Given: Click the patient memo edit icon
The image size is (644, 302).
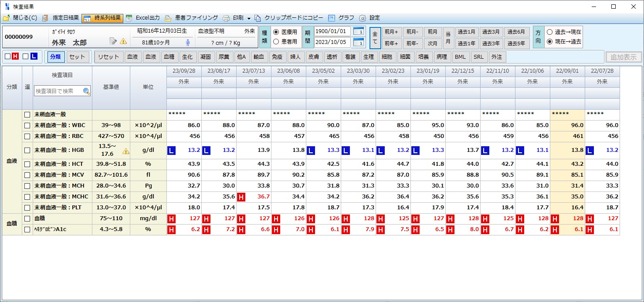Looking at the screenshot, I should pos(113,41).
